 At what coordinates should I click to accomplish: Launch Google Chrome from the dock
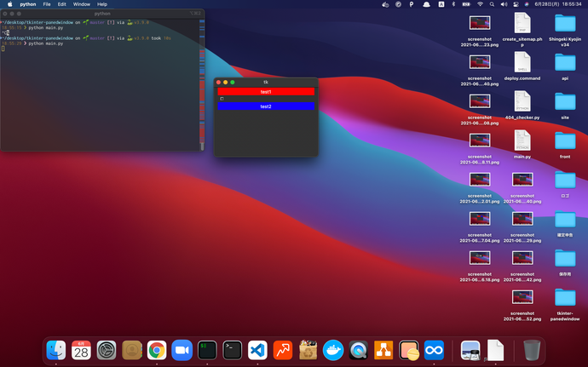[157, 350]
